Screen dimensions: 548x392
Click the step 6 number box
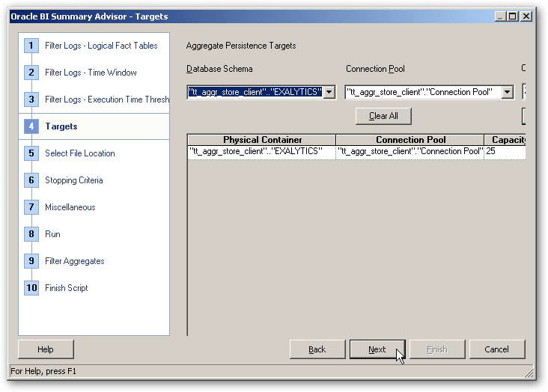point(31,180)
